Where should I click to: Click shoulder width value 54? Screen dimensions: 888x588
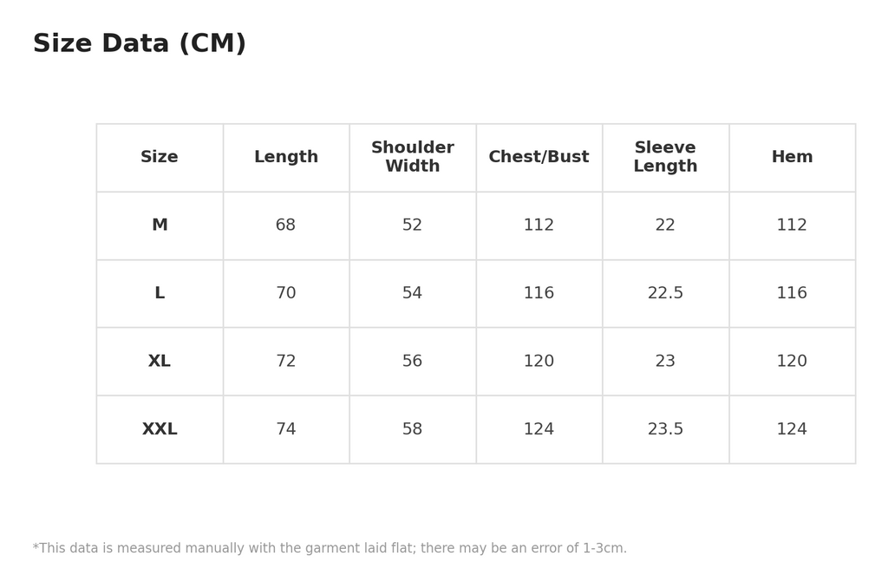tap(412, 293)
